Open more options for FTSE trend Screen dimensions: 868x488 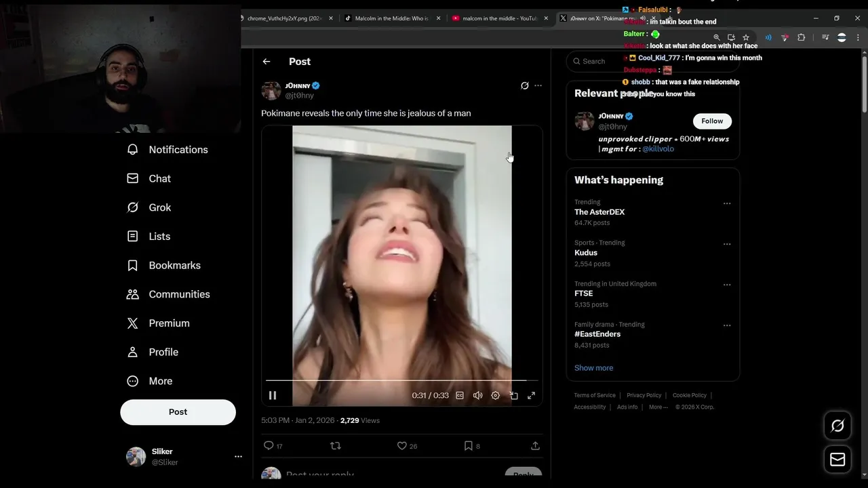pos(727,285)
